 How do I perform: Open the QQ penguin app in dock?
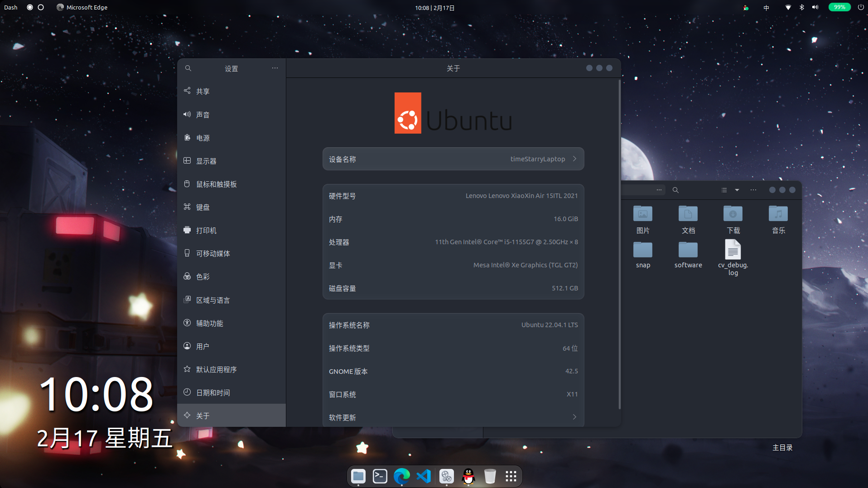pyautogui.click(x=468, y=476)
